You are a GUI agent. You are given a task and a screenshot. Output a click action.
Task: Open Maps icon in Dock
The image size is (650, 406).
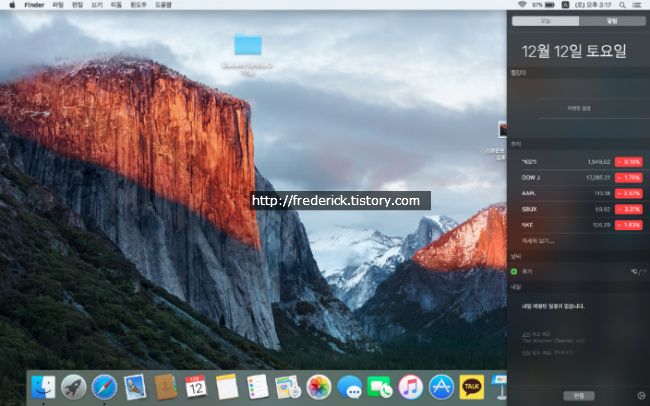(288, 387)
